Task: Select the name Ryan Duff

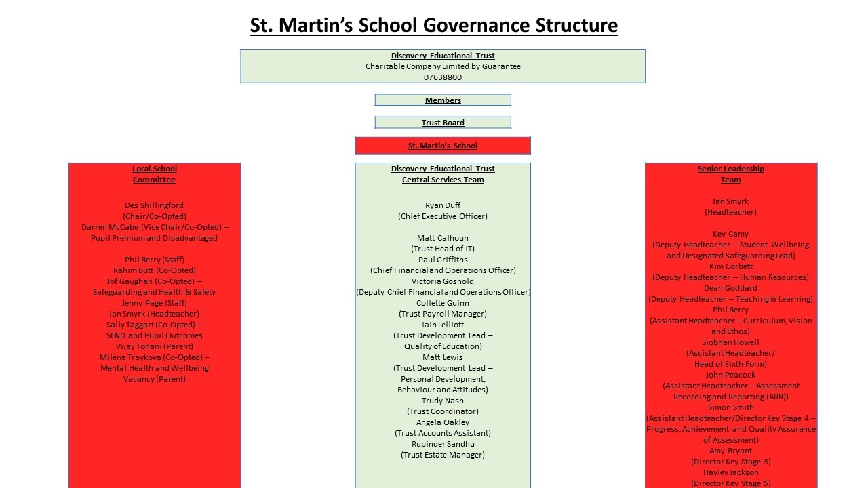Action: (x=443, y=205)
